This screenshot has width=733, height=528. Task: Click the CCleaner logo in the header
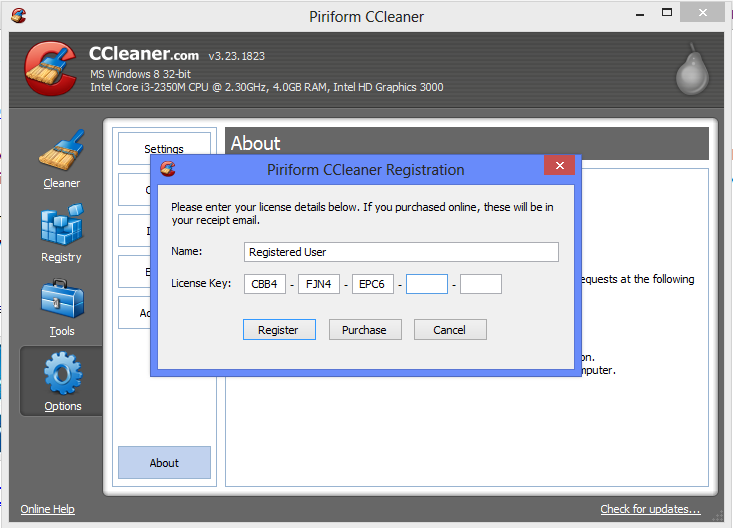(49, 70)
